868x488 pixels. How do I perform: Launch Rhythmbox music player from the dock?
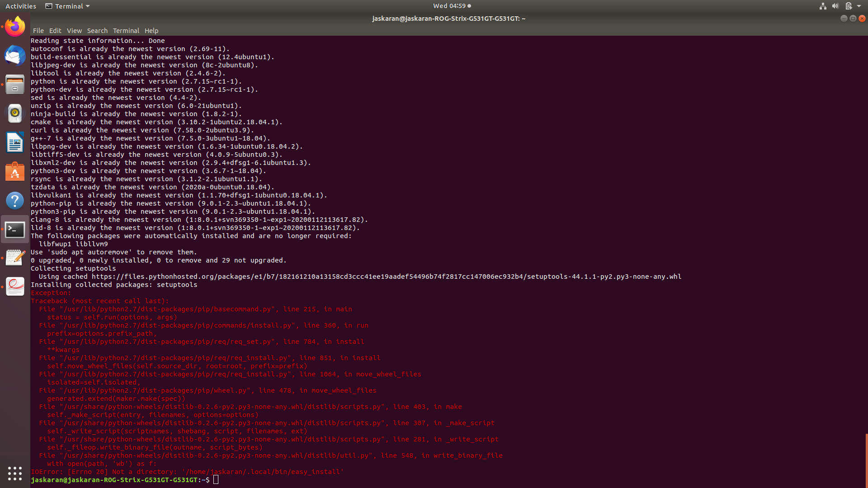15,113
